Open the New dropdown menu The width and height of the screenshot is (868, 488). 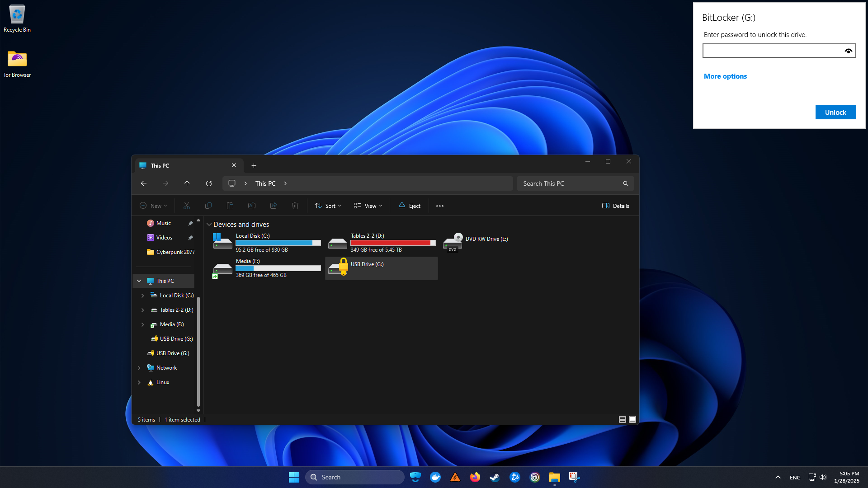[153, 206]
